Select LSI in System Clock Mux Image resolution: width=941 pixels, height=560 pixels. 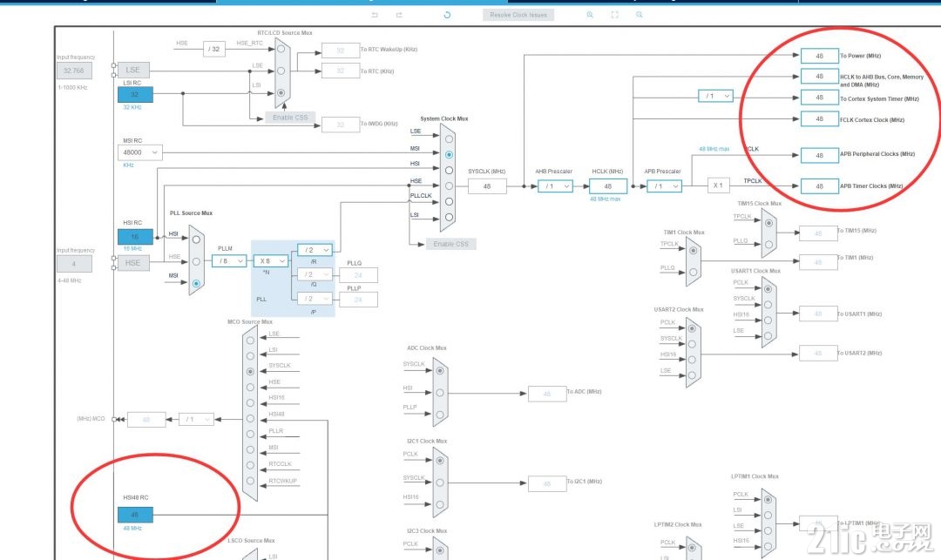click(449, 217)
